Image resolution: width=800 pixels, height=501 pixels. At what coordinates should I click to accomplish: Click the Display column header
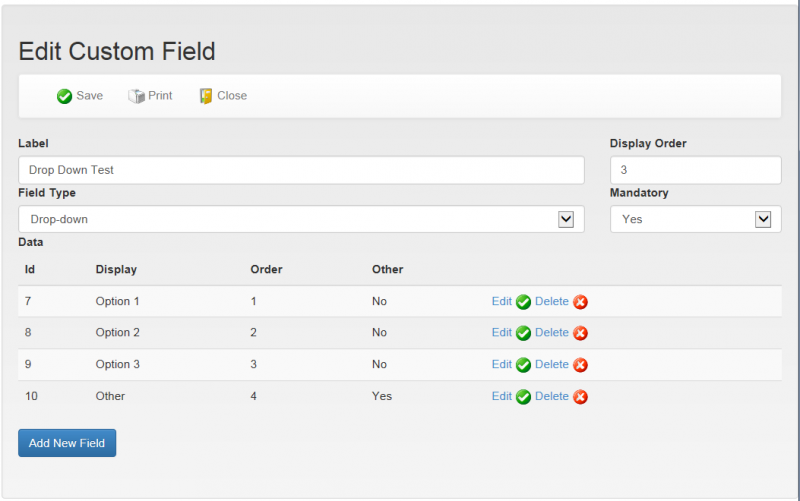click(x=116, y=269)
